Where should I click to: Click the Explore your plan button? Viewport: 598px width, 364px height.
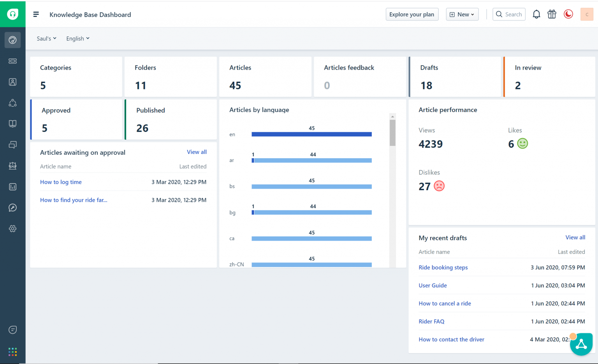pyautogui.click(x=412, y=14)
